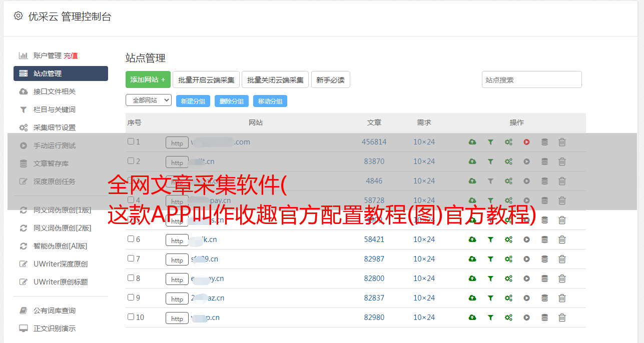Click the play icon in row 2
Viewport: 644px width, 343px height.
(526, 161)
